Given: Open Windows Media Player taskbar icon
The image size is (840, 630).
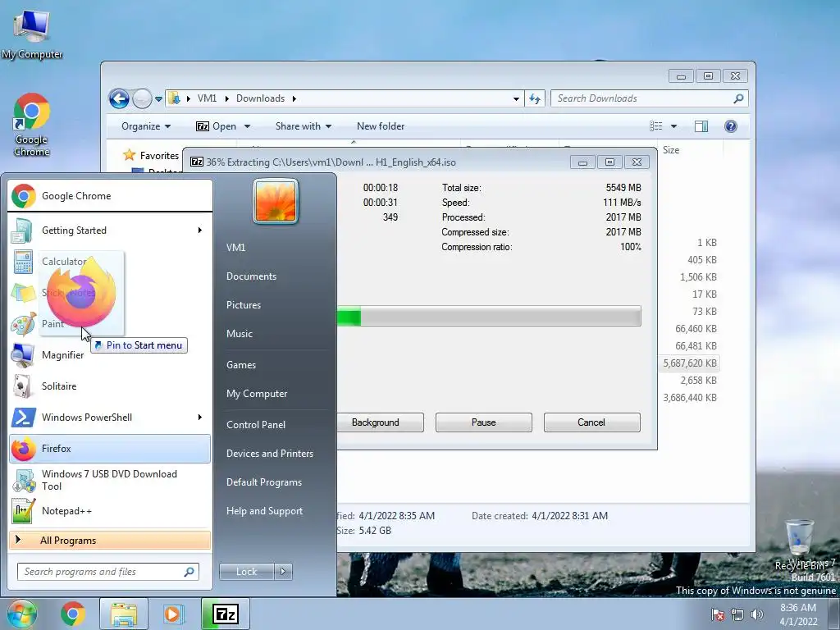Looking at the screenshot, I should point(174,614).
